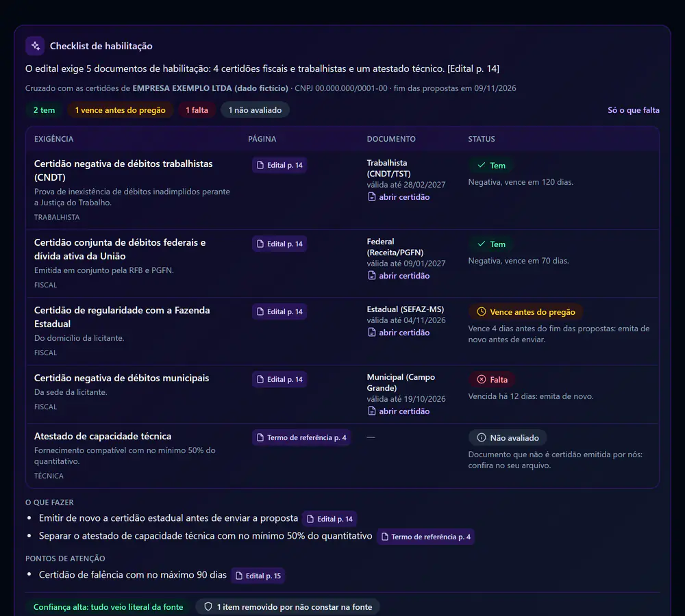Click the document icon in municipais row's Edital chip
Screen dimensions: 685x616
click(260, 379)
